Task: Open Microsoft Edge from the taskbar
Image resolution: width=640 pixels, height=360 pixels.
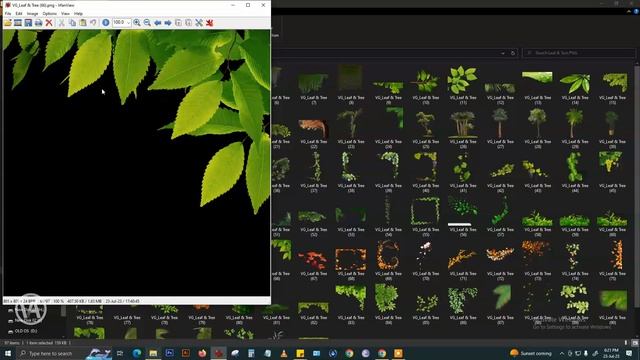Action: [137, 353]
